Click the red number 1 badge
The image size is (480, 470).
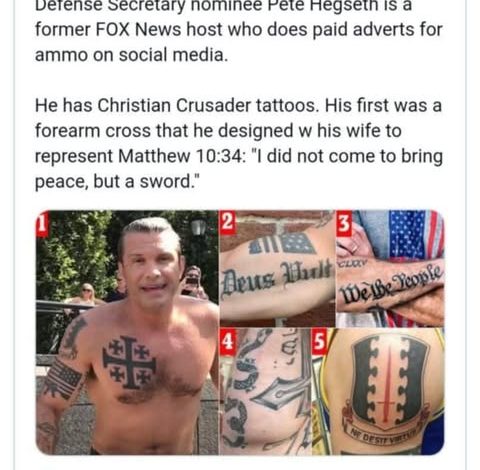pos(42,224)
